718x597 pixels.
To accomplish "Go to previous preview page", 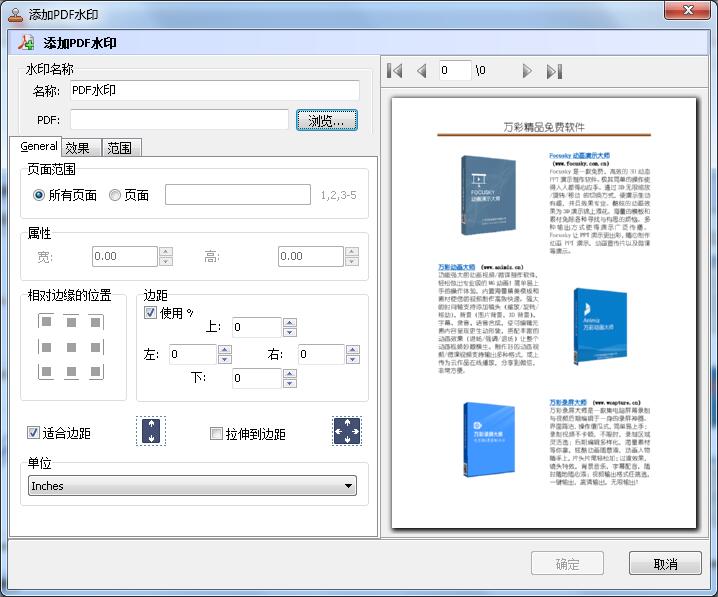I will (x=421, y=71).
